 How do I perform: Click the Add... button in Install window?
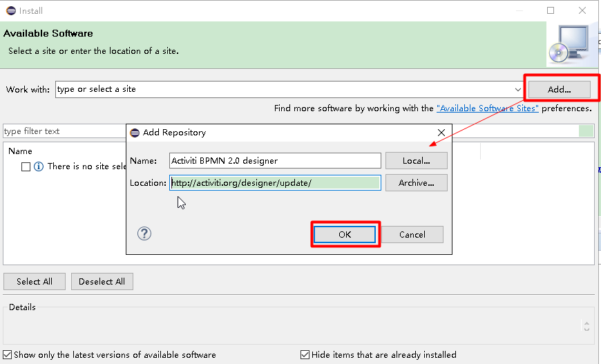point(560,89)
